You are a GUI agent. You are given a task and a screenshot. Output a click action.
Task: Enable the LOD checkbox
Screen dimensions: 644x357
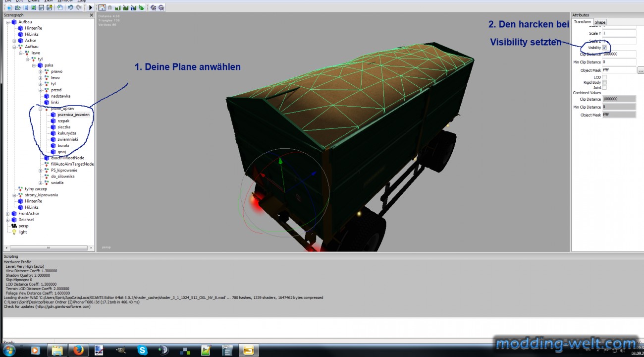604,77
